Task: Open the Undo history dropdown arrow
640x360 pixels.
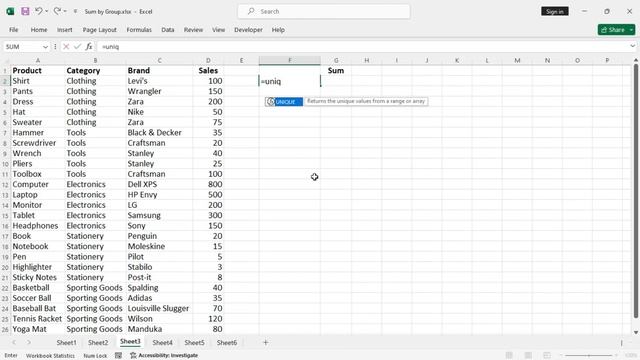Action: (47, 11)
